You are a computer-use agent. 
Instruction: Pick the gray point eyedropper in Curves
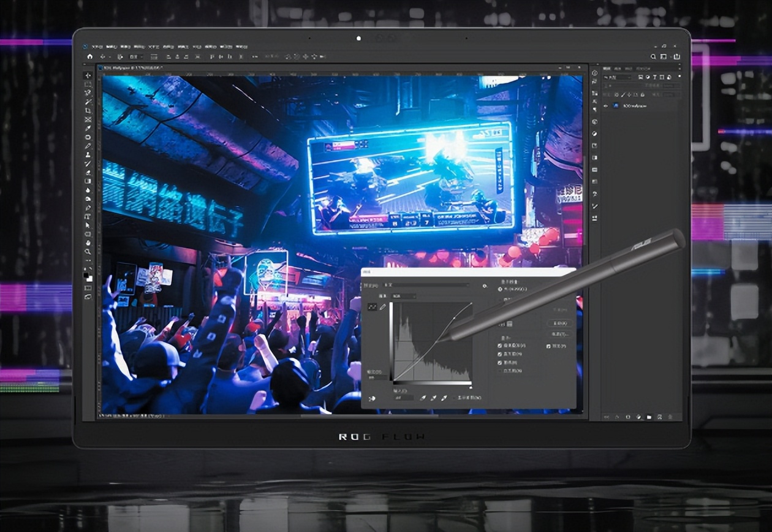point(433,398)
